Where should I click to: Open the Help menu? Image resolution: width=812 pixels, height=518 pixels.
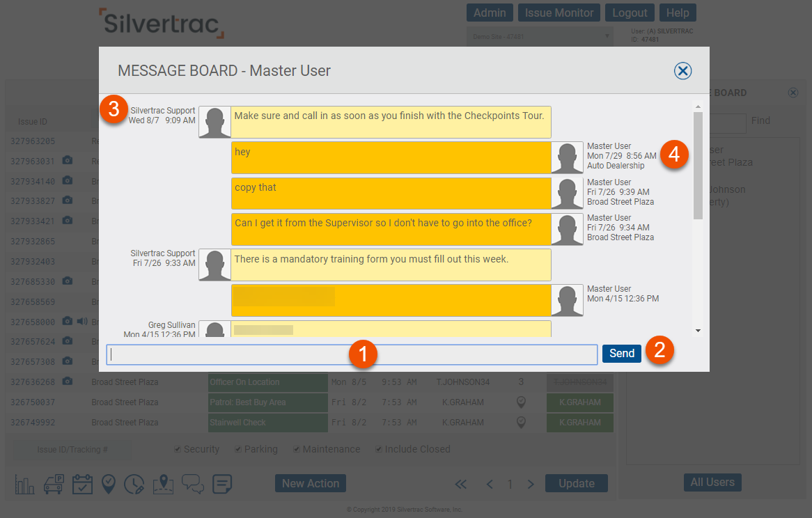(678, 13)
